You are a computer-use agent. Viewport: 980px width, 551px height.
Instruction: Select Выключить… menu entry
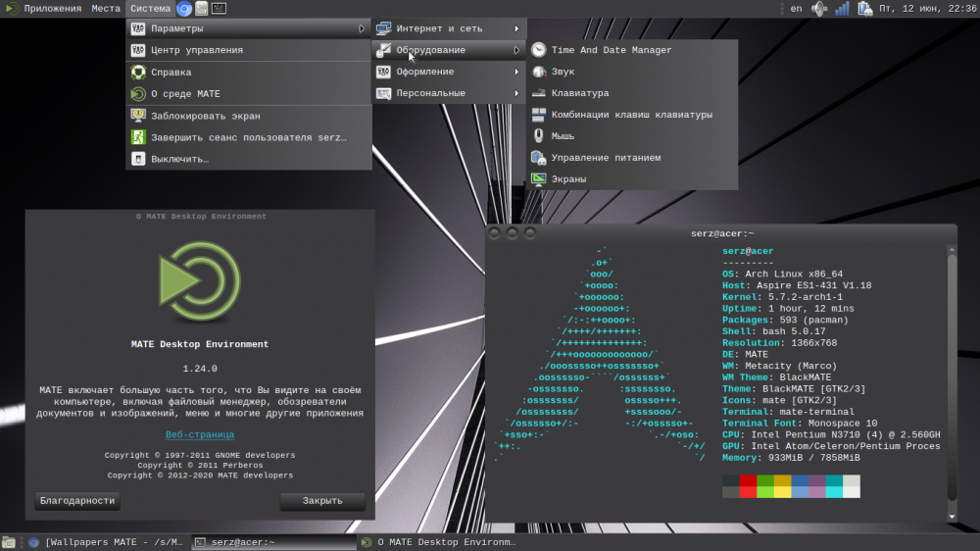[x=249, y=159]
